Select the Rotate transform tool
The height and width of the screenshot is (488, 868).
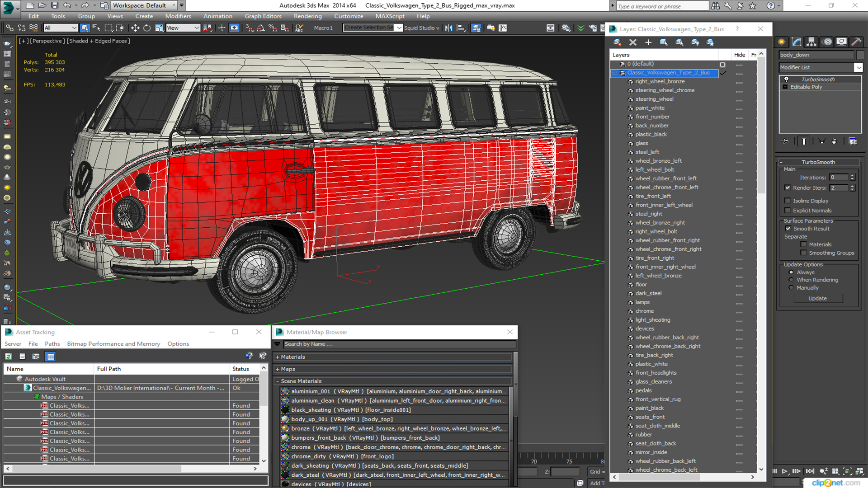click(147, 28)
